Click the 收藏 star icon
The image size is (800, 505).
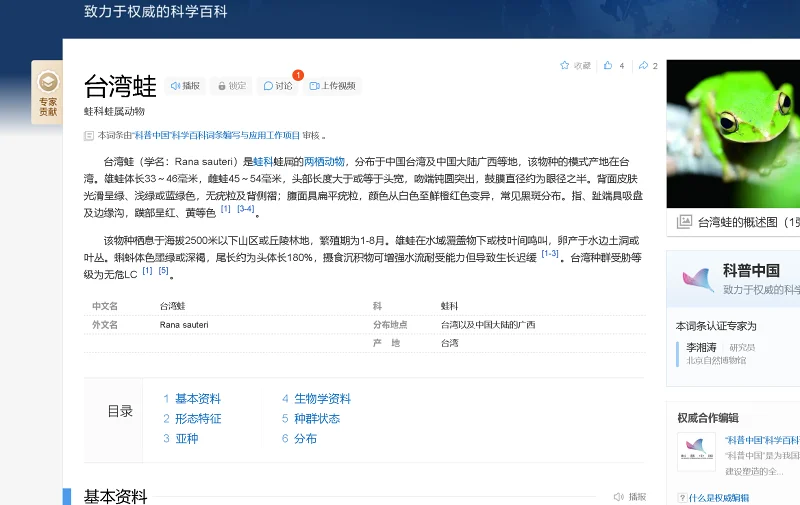tap(565, 66)
